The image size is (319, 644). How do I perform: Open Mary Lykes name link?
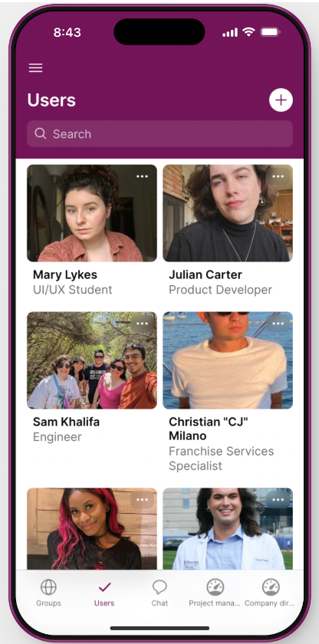point(65,274)
